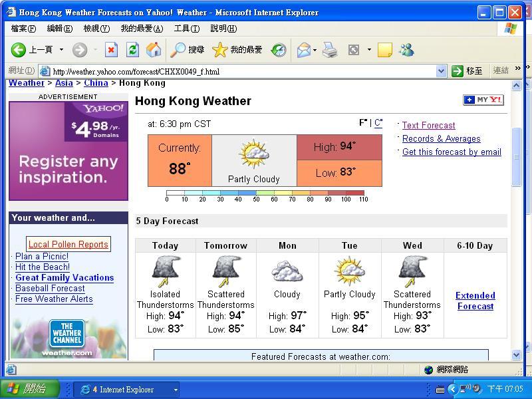Click Monday's Cloudy weather icon
The image size is (532, 399).
point(287,271)
